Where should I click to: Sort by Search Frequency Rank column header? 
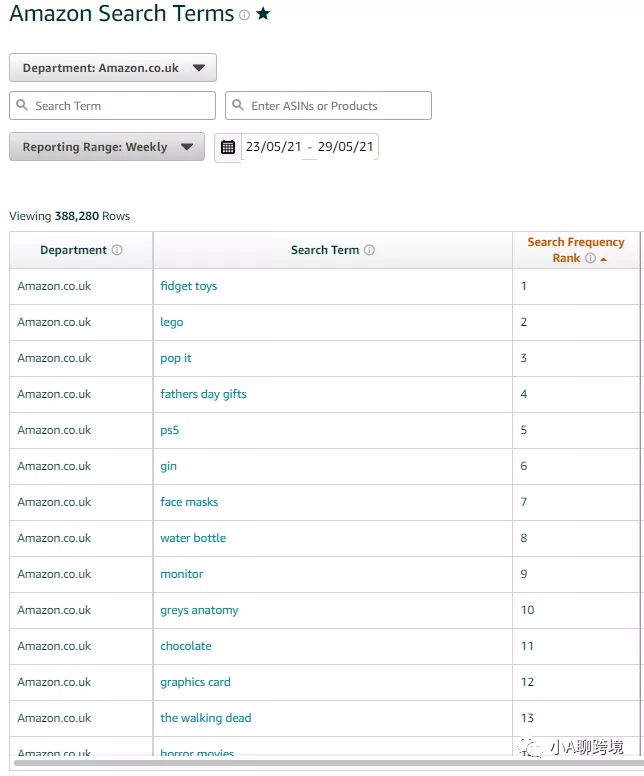576,250
